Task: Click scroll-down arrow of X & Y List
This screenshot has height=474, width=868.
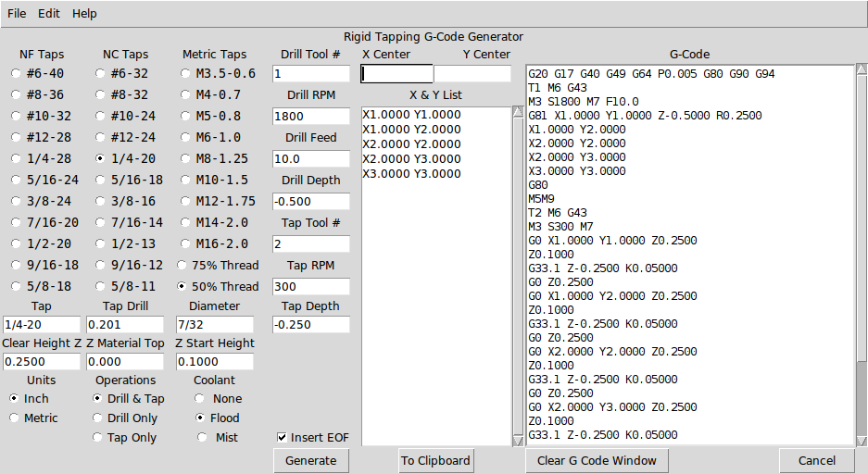Action: [518, 441]
